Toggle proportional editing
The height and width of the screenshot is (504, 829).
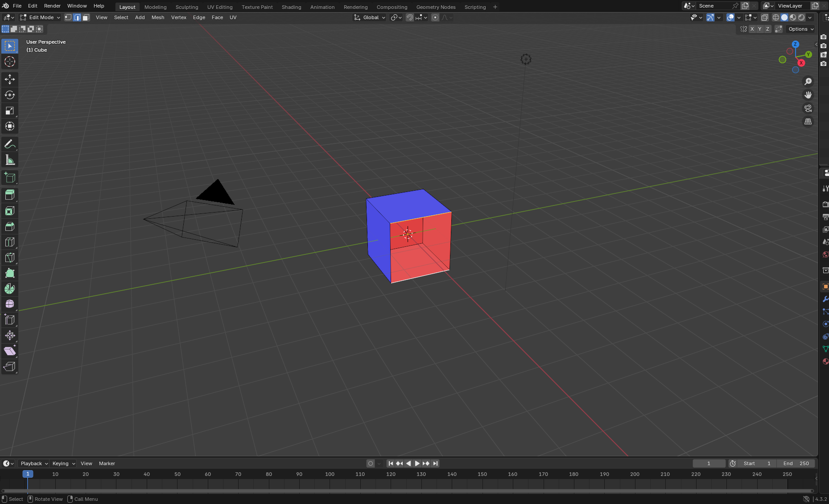click(x=435, y=17)
